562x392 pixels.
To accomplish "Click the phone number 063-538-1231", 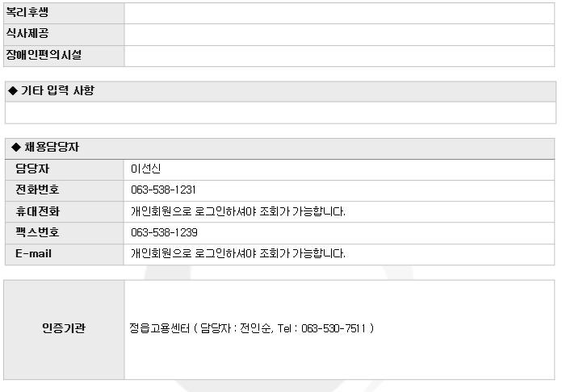I will coord(164,190).
